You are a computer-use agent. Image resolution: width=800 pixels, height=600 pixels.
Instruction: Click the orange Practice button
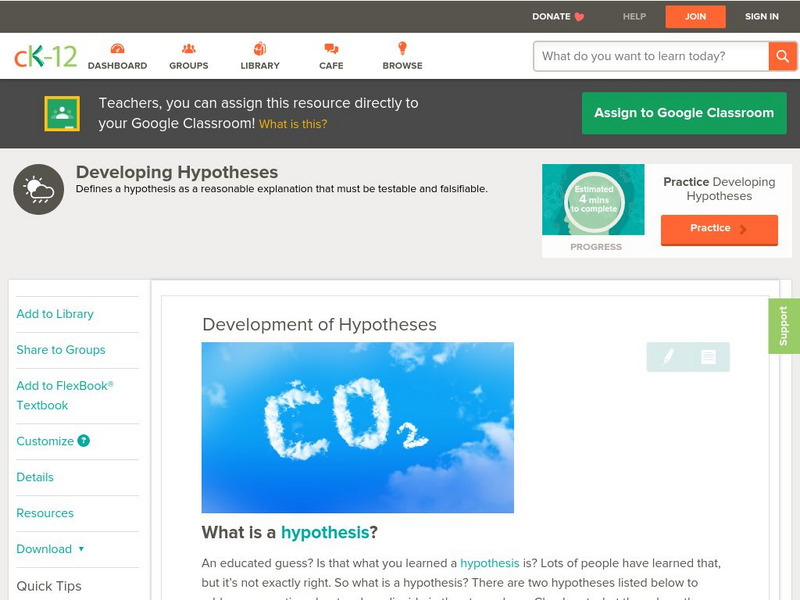(719, 230)
